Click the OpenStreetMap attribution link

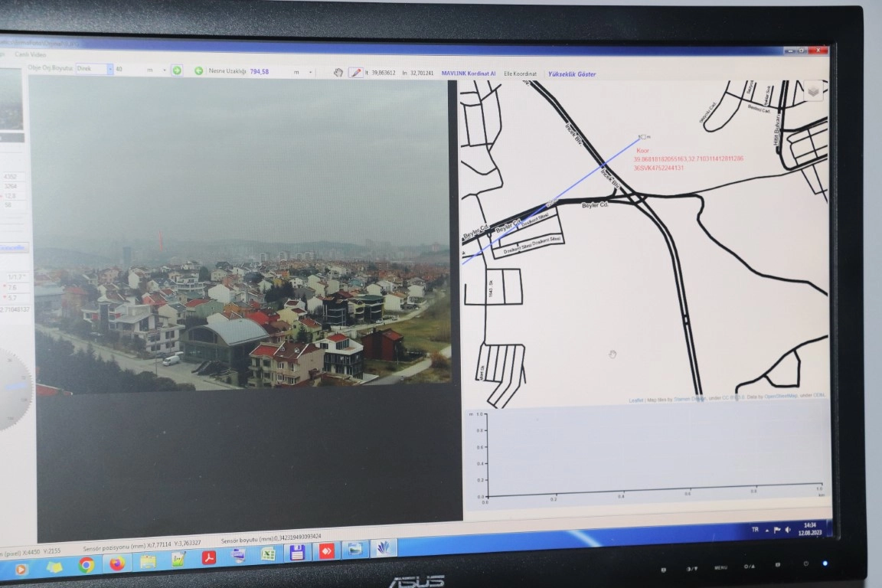pyautogui.click(x=781, y=396)
